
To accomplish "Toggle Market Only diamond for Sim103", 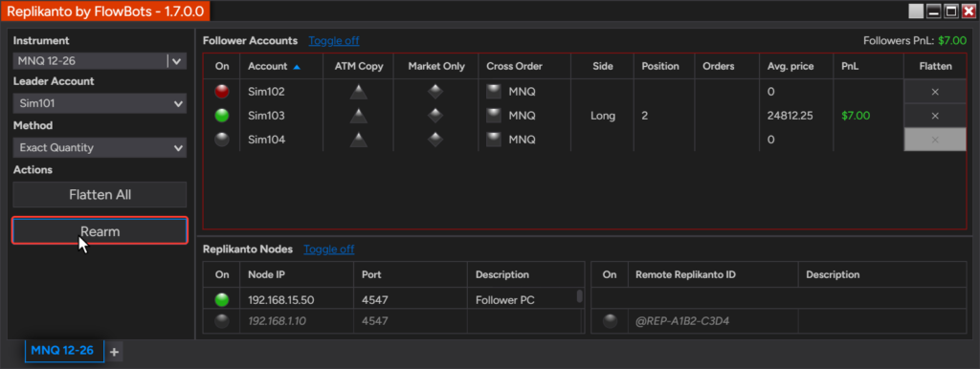I will (435, 116).
